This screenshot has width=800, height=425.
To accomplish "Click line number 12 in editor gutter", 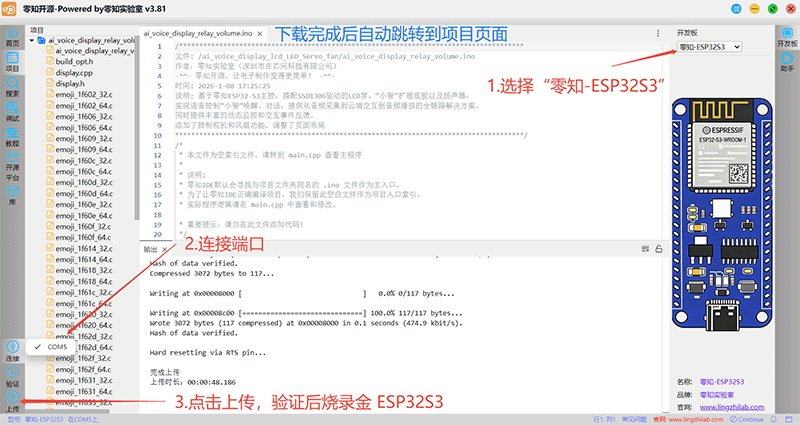I will [158, 155].
